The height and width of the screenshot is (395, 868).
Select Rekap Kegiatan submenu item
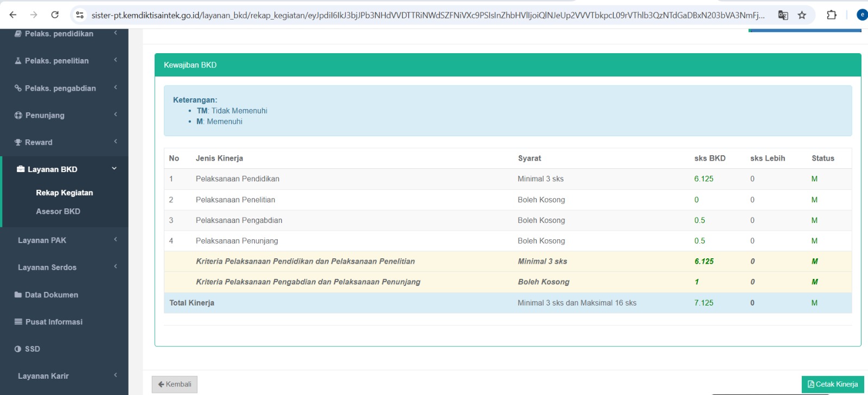point(65,193)
